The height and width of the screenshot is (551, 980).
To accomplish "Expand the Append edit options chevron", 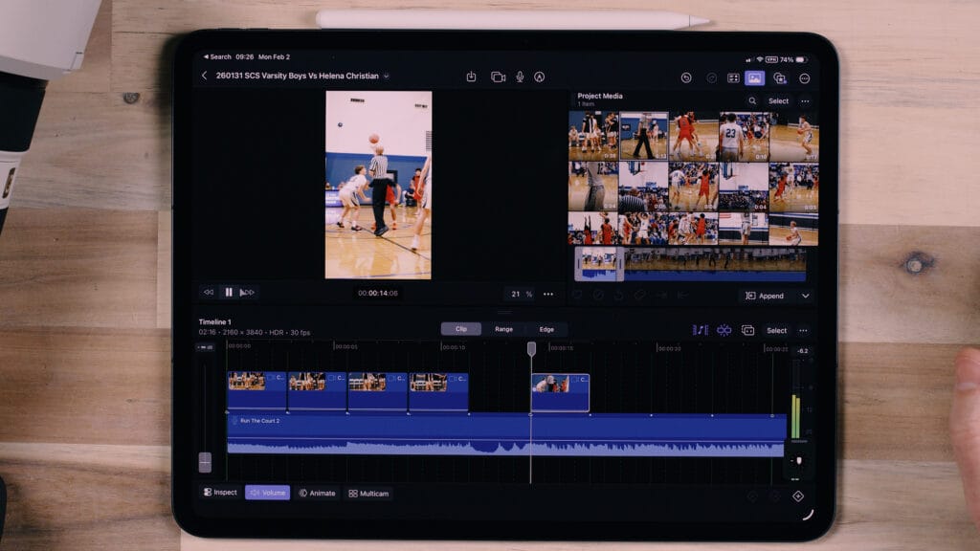I will point(807,296).
